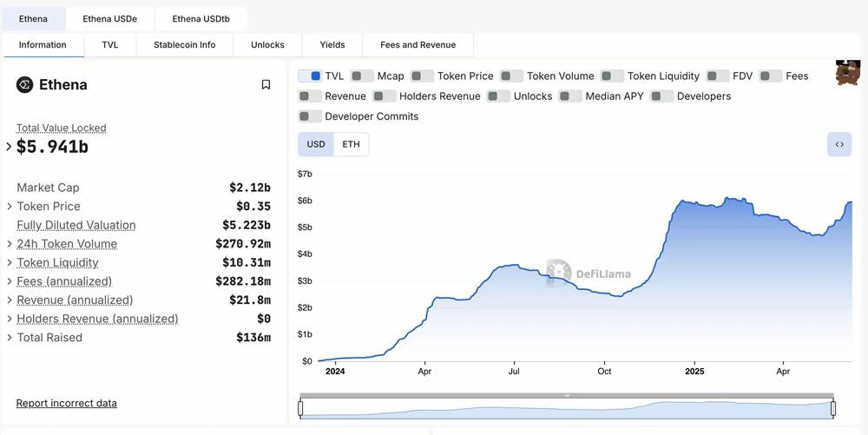Expand the Fees (annualized) row
This screenshot has width=868, height=435.
pyautogui.click(x=10, y=281)
